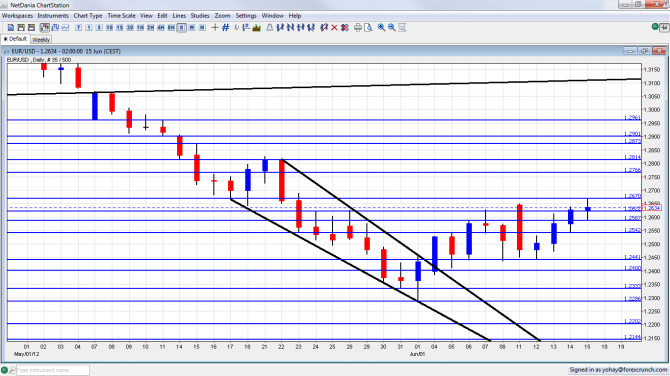Click the 1.2441 horizontal line label
The width and height of the screenshot is (670, 376).
(x=632, y=257)
